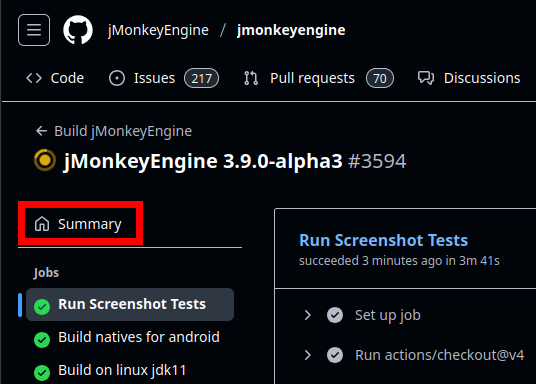Click the green check next to Run Screenshot Tests job
536x384 pixels.
click(x=42, y=307)
